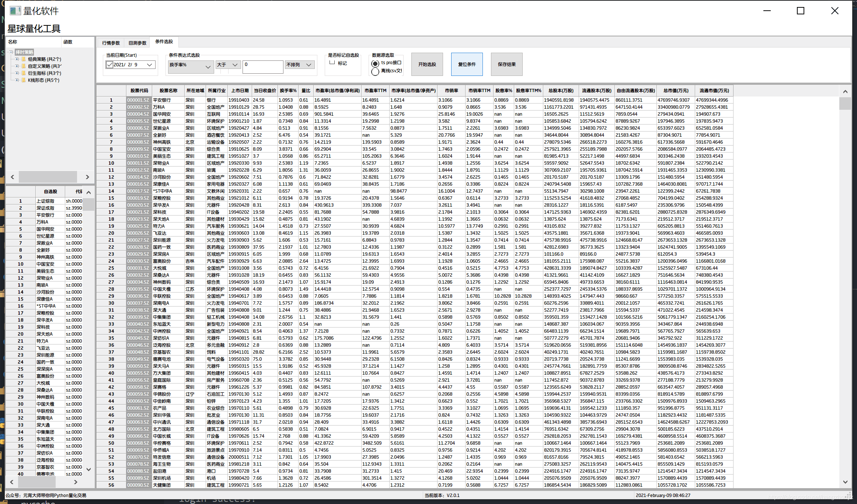Image resolution: width=857 pixels, height=504 pixels.
Task: Click down arrow of 自选股 list scrollbar
Action: click(88, 469)
